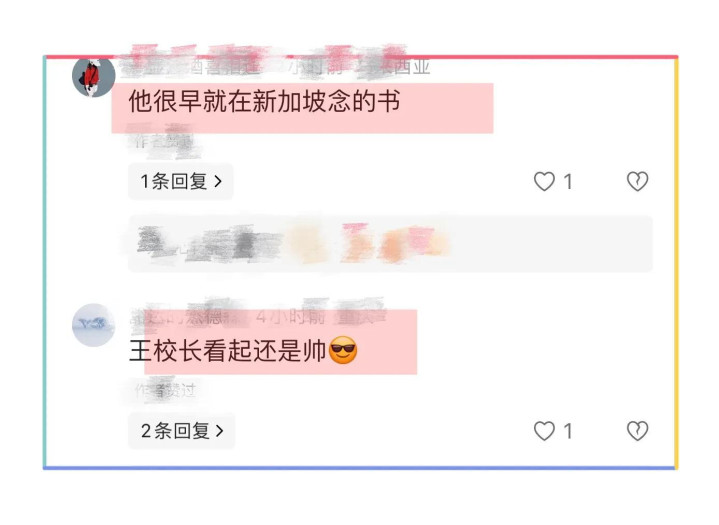Expand the 1条回复 replies button
This screenshot has height=525, width=719.
181,182
